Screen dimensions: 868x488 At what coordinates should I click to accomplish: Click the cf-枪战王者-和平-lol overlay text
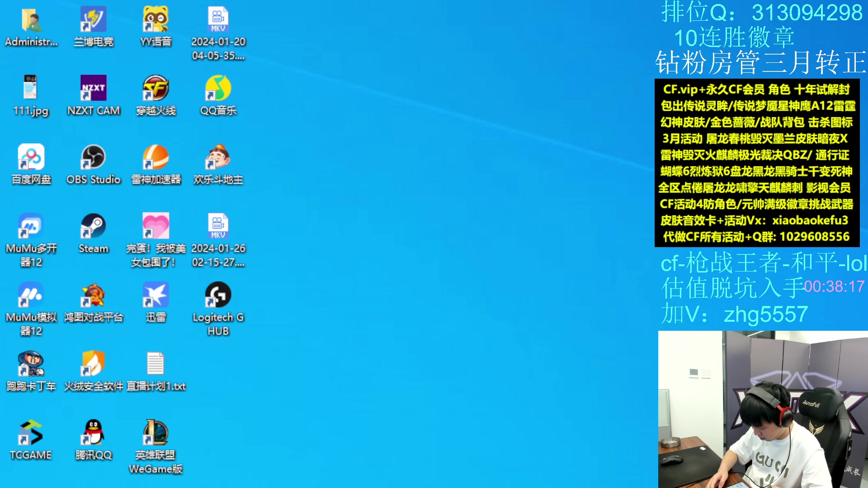[x=764, y=263]
